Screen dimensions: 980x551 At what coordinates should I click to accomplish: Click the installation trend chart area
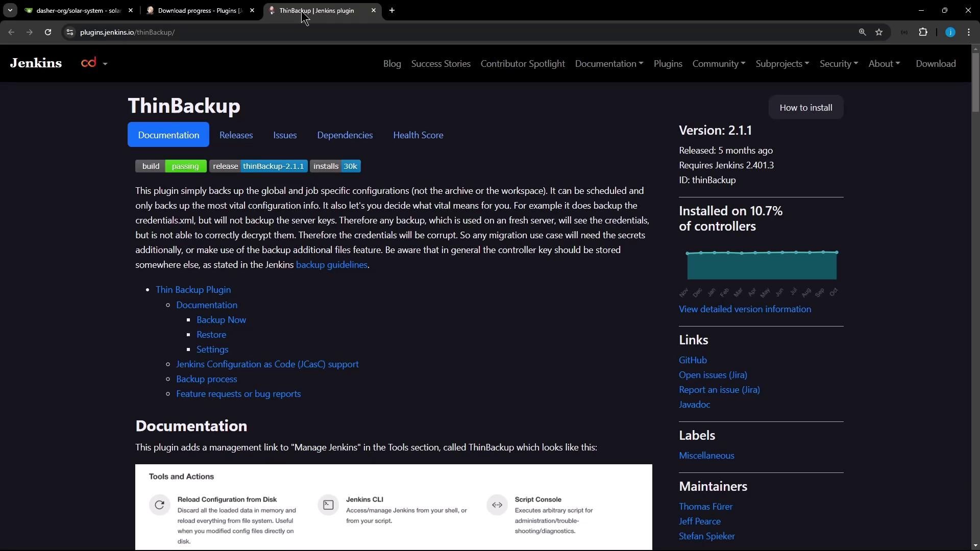pyautogui.click(x=762, y=266)
